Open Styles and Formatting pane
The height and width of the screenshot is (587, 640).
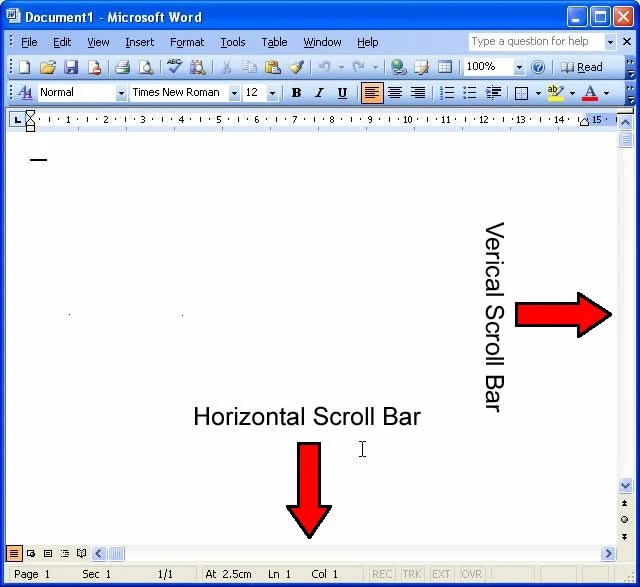coord(25,93)
